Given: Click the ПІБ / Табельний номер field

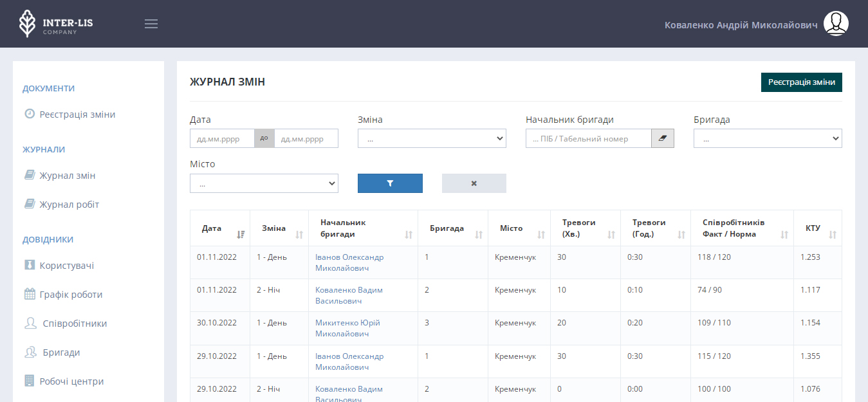Looking at the screenshot, I should point(588,138).
